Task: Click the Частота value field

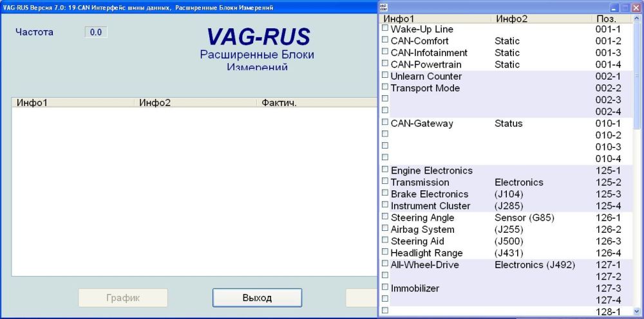Action: pos(96,32)
